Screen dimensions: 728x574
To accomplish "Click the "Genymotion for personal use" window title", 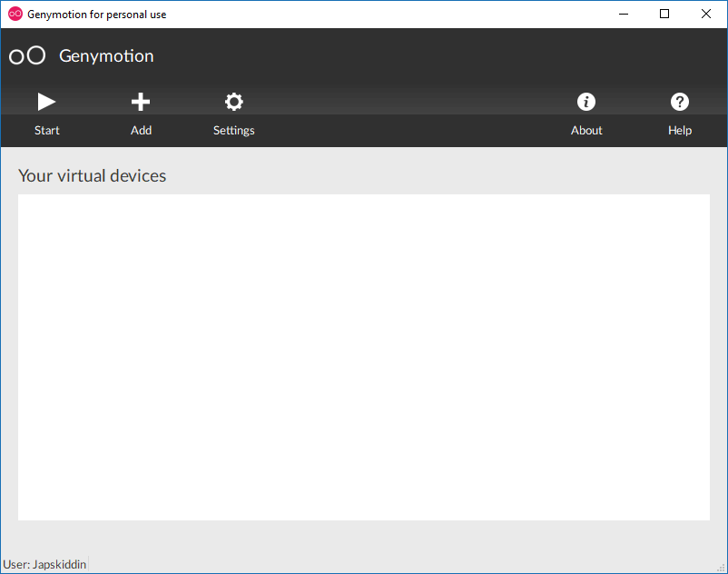I will pos(96,15).
